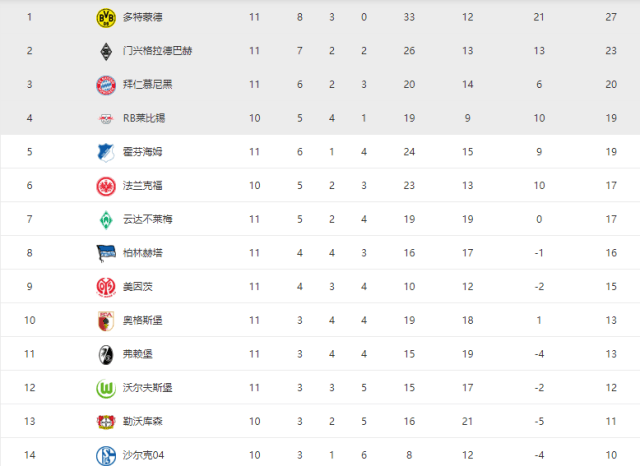
Task: Click the Wolfsburg green W logo
Action: (106, 388)
